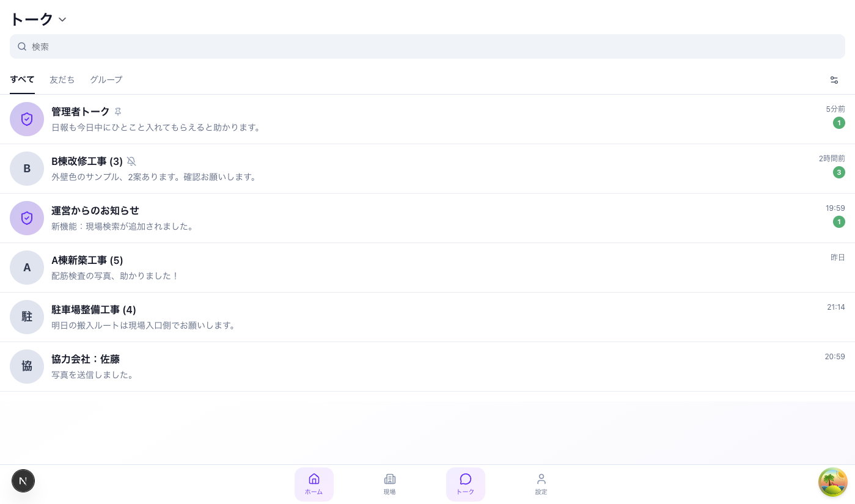
Task: Select the トーク chat bubble icon
Action: pos(466,479)
